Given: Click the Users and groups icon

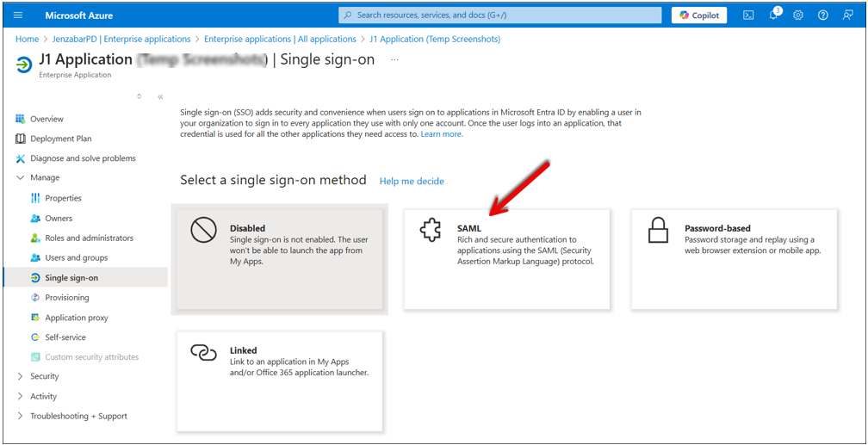Looking at the screenshot, I should (35, 258).
